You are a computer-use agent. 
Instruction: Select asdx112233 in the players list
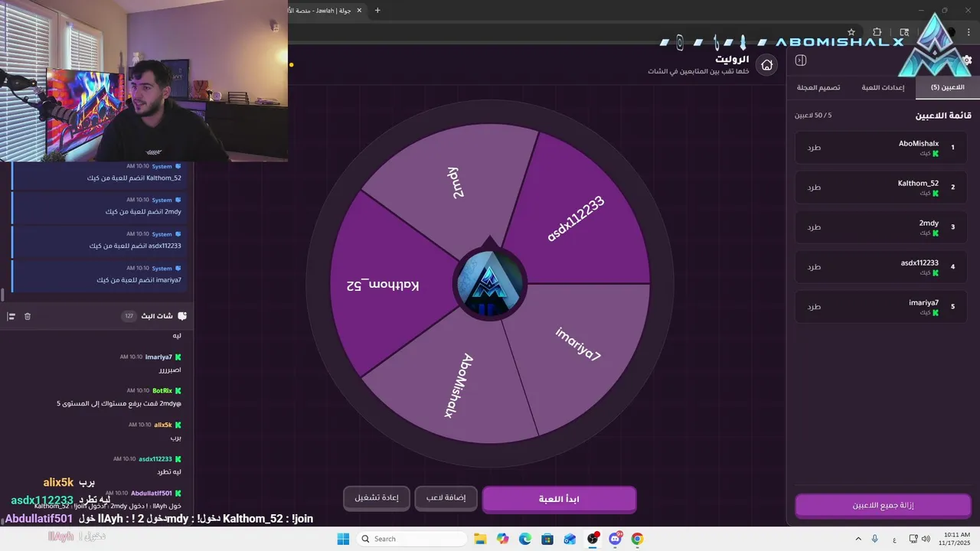[880, 266]
